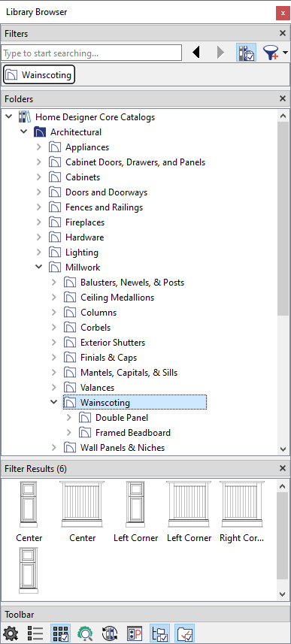Click the library update refresh icon
The width and height of the screenshot is (291, 644).
pos(110,633)
